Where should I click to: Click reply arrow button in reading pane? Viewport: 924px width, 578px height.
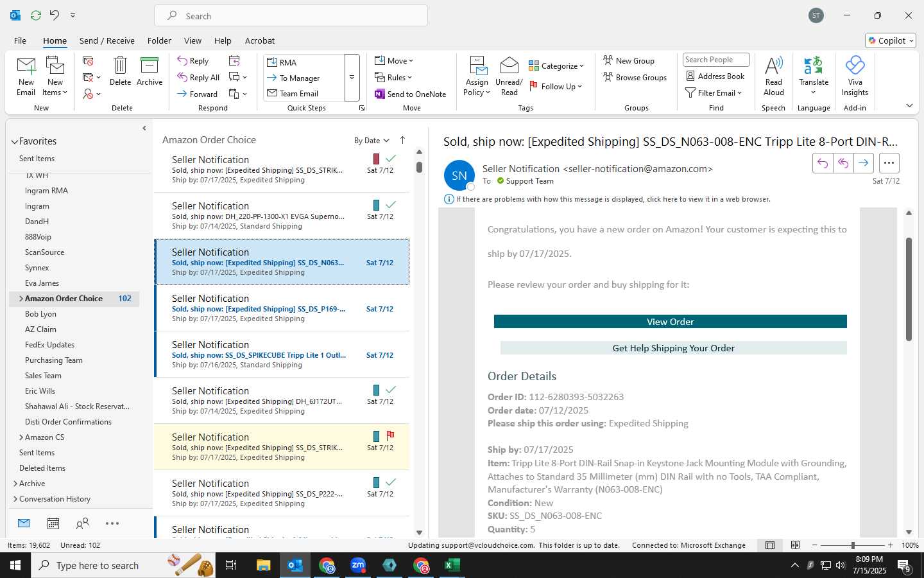[x=823, y=163]
